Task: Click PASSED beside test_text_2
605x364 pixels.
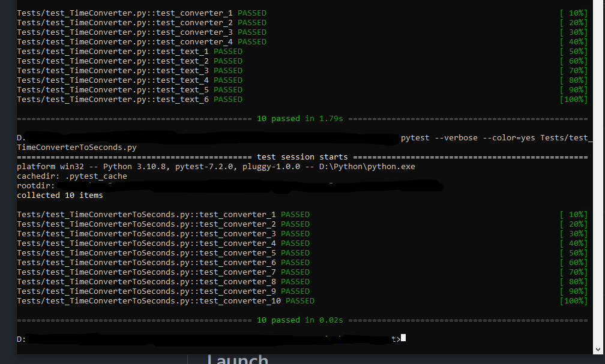Action: coord(228,61)
